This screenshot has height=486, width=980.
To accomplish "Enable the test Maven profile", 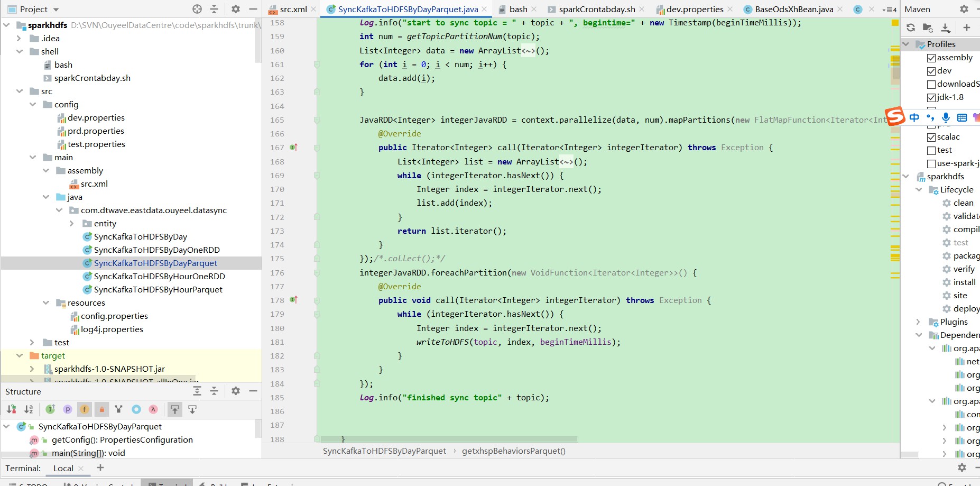I will tap(931, 150).
